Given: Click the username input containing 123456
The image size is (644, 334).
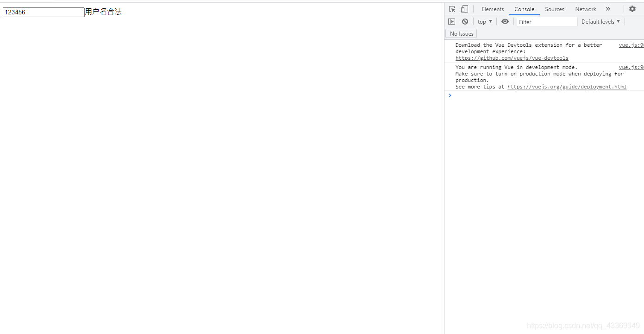Looking at the screenshot, I should point(44,13).
